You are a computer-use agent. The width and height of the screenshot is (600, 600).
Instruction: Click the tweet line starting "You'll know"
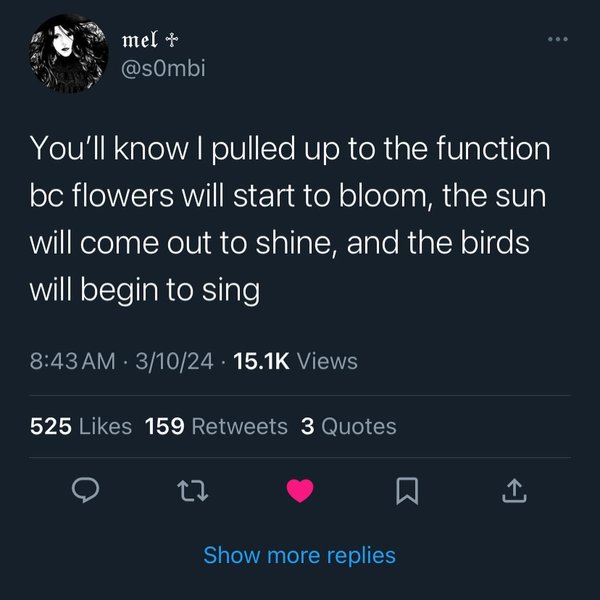pyautogui.click(x=291, y=150)
